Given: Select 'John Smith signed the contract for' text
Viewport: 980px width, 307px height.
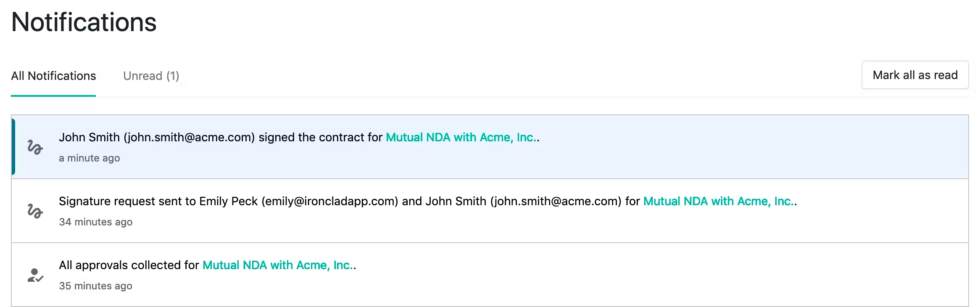Looking at the screenshot, I should click(x=221, y=138).
